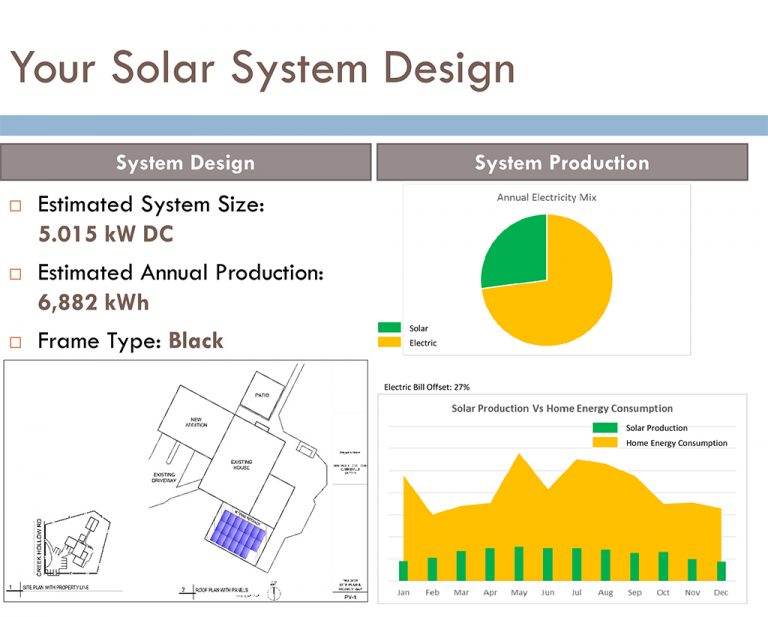Click the 5.015 kW DC value
This screenshot has width=768, height=617.
coord(105,234)
